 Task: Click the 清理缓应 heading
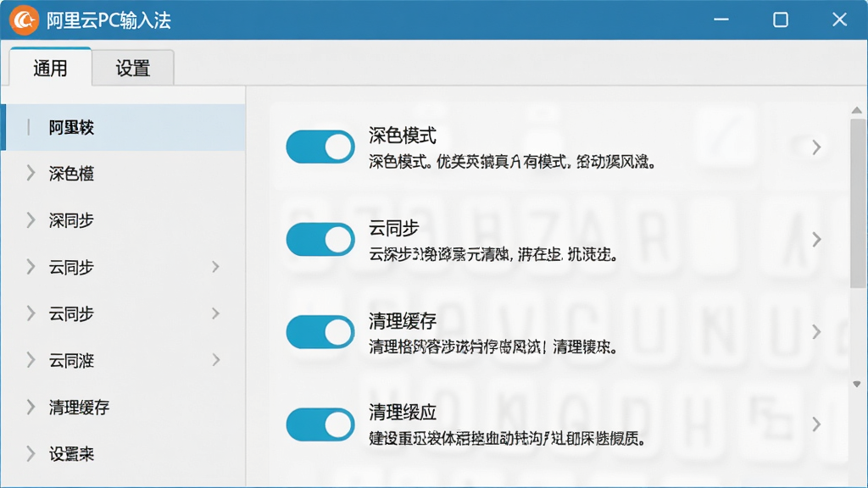point(403,413)
